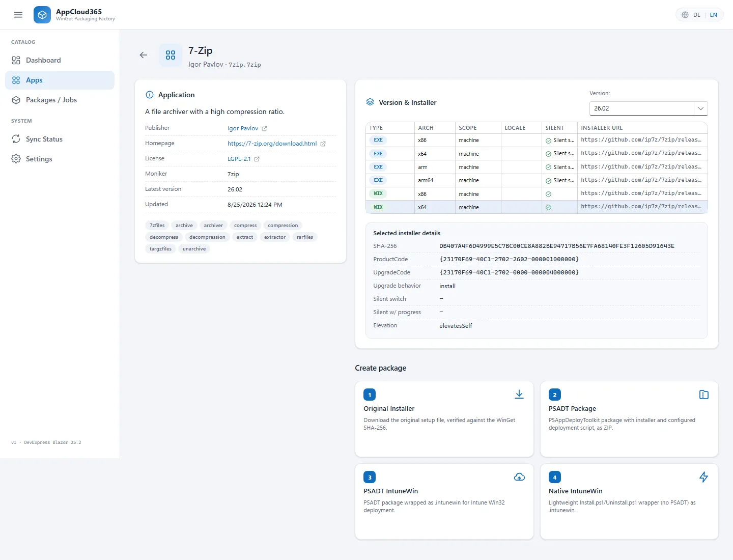Select the WIX x86 installer row
This screenshot has height=560, width=733.
click(x=537, y=193)
